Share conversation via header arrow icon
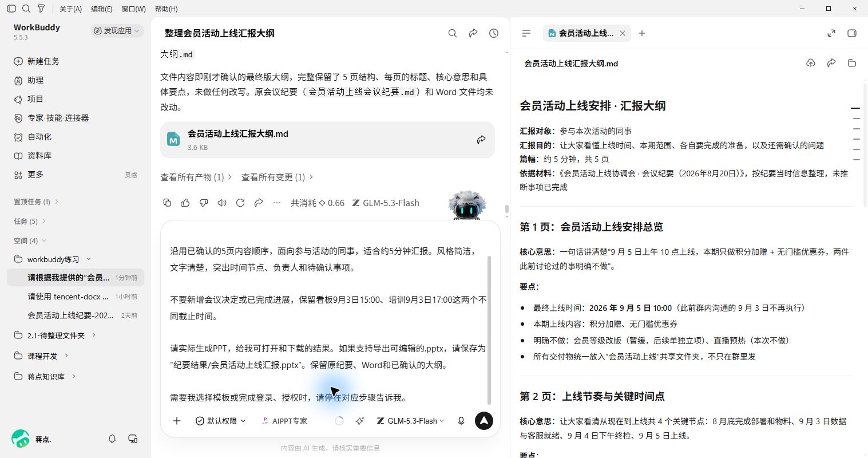 pyautogui.click(x=473, y=33)
